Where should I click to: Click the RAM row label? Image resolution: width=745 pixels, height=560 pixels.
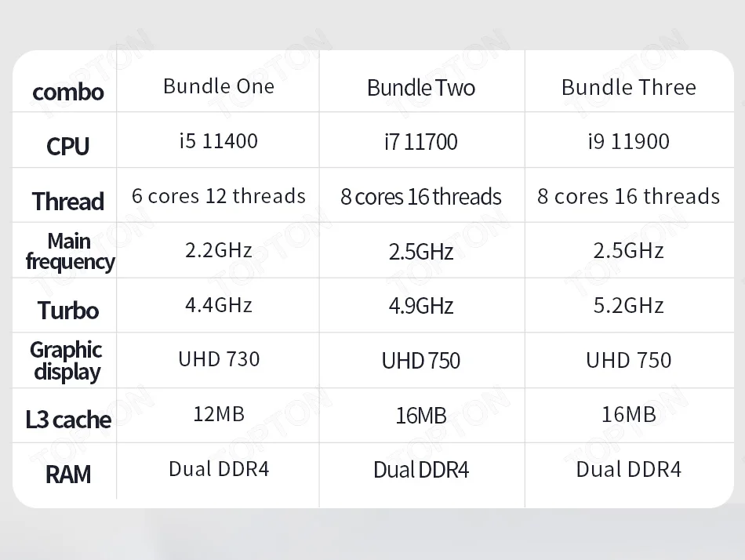(68, 475)
